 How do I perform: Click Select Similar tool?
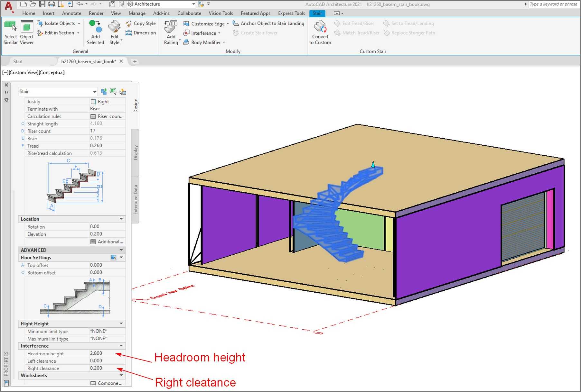pos(11,32)
